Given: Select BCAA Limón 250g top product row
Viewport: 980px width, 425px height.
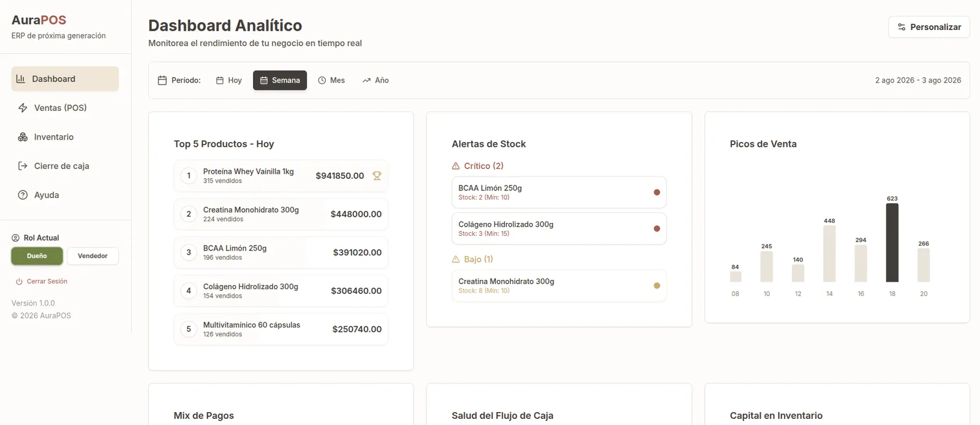Looking at the screenshot, I should point(281,252).
